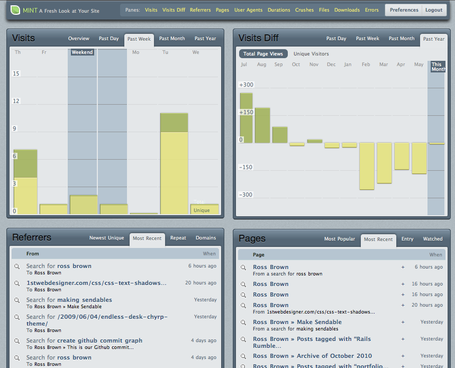This screenshot has width=455, height=368.
Task: Click the Thursday bar in Visits chart
Action: point(25,182)
